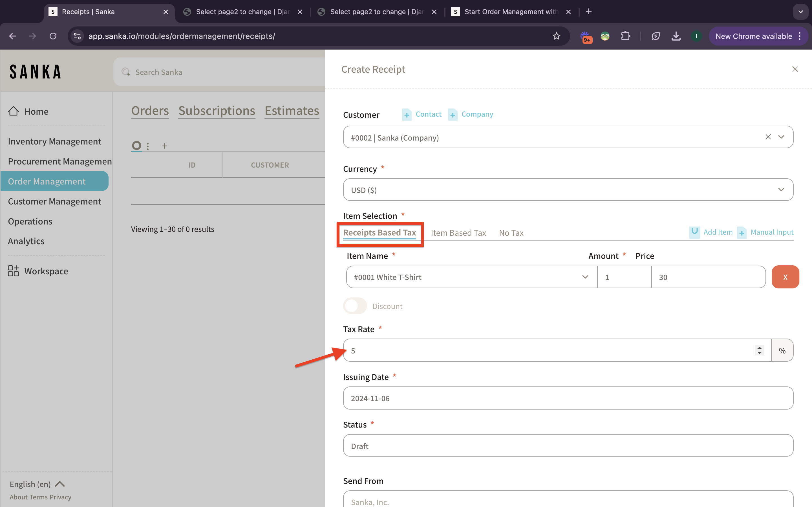
Task: Click the Manual Input link
Action: [771, 232]
